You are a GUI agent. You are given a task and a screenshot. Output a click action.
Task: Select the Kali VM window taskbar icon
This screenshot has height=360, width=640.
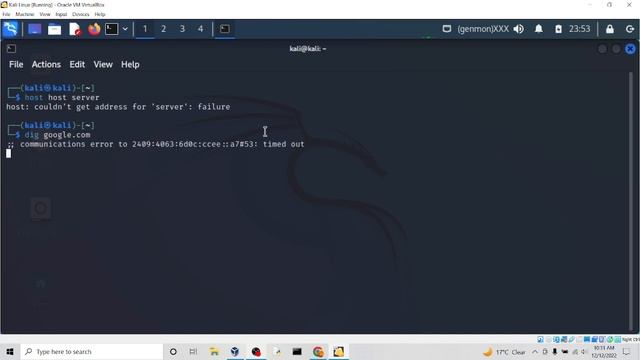[x=339, y=351]
